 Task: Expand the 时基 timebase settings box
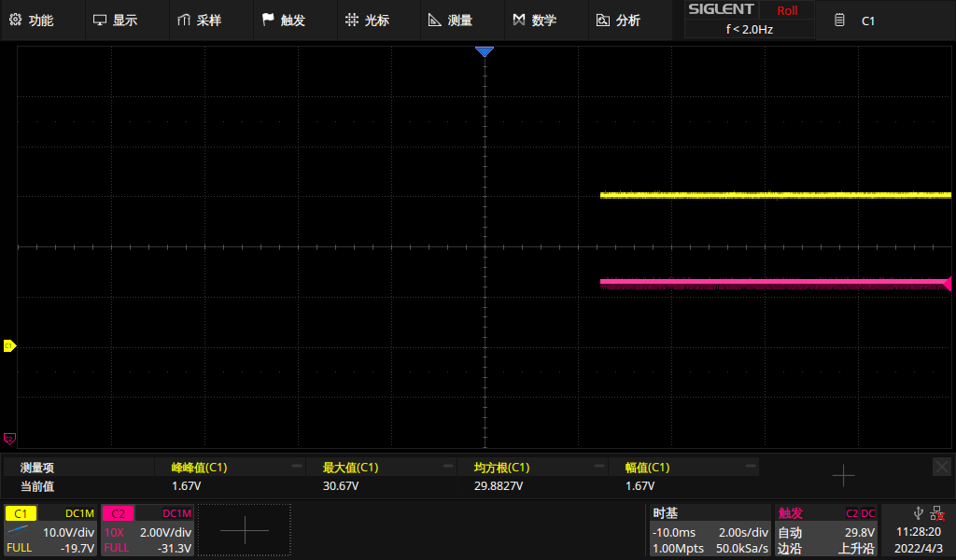pyautogui.click(x=710, y=530)
